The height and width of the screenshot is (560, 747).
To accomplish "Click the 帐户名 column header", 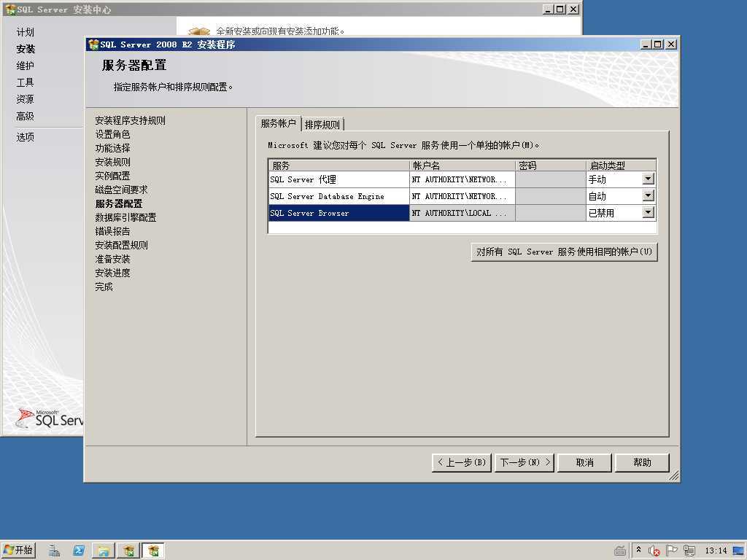I will coord(462,166).
